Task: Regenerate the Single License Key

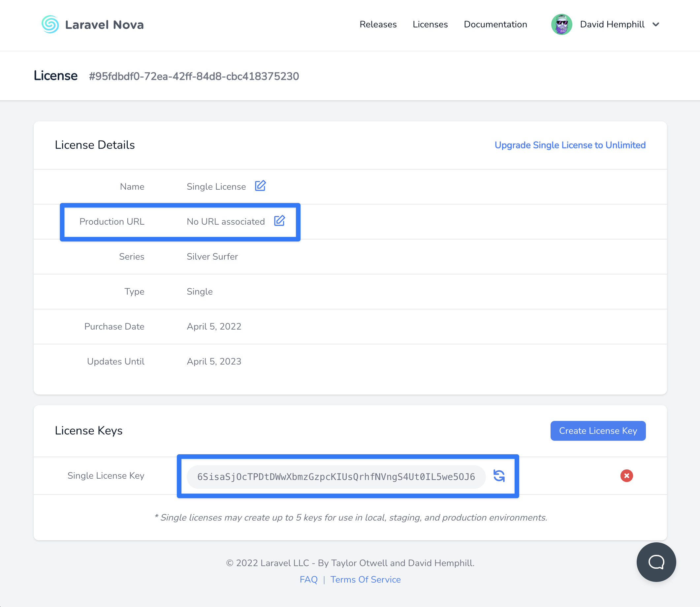Action: point(499,476)
